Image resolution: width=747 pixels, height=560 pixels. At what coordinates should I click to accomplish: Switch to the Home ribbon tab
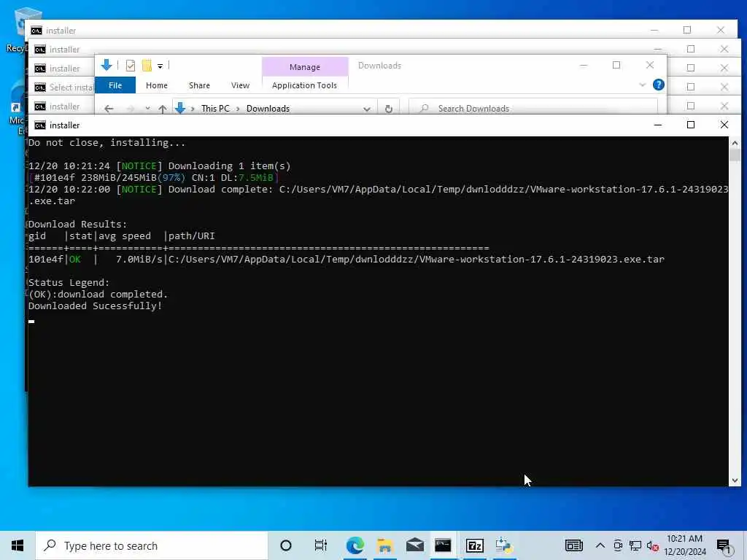157,85
